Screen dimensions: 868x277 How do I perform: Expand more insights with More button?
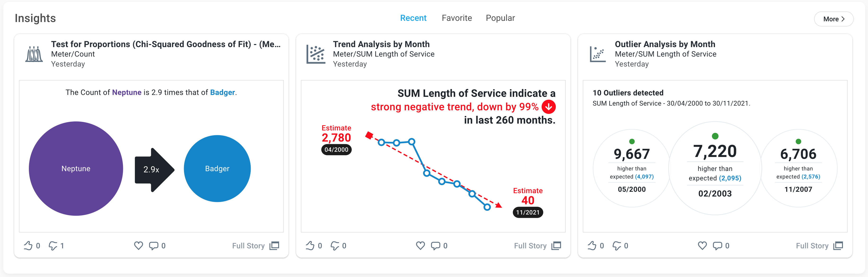click(833, 19)
